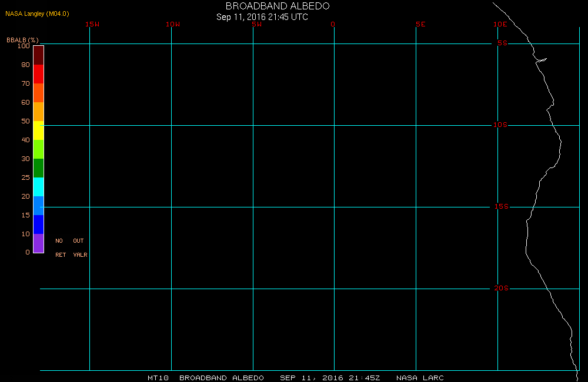Click the 10W longitude label
Screen dimensions: 588x382
pos(173,24)
